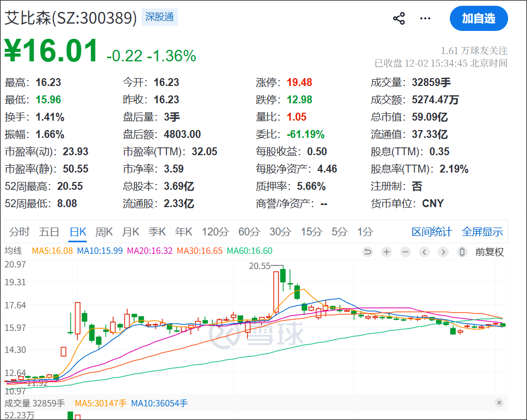Switch to the 15分 chart
Image resolution: width=527 pixels, height=420 pixels.
(312, 232)
